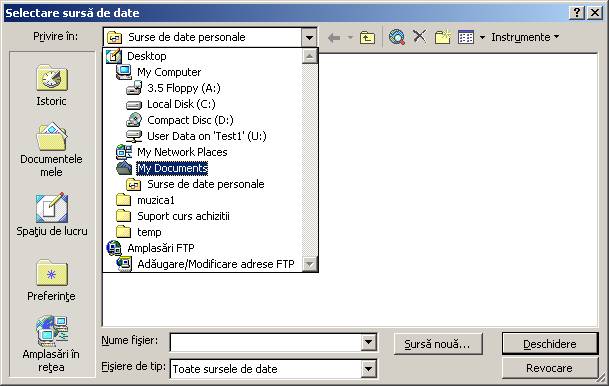The height and width of the screenshot is (386, 609).
Task: Open the Istoric sidebar shortcut
Action: 52,85
